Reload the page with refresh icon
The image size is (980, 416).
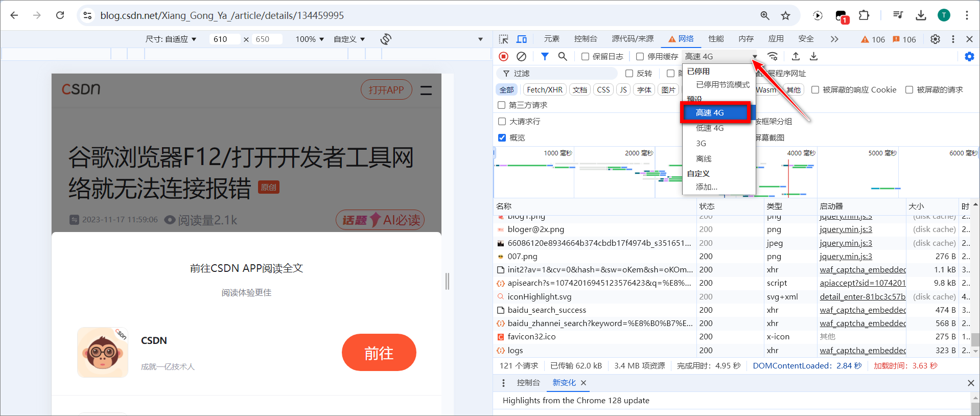click(x=60, y=15)
